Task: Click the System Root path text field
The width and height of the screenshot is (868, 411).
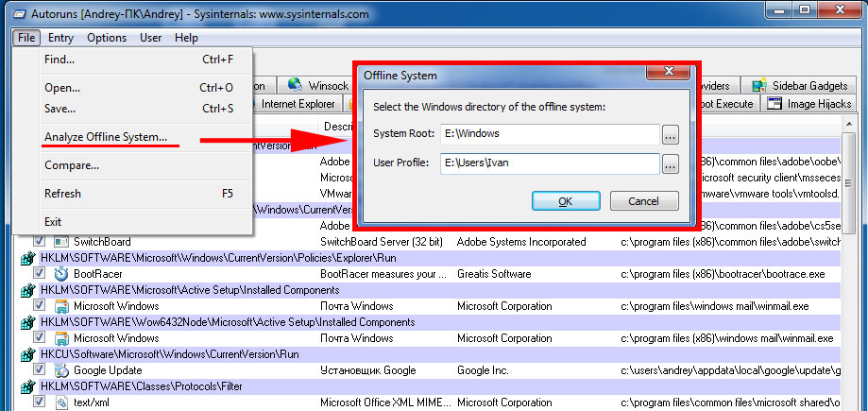Action: click(549, 134)
